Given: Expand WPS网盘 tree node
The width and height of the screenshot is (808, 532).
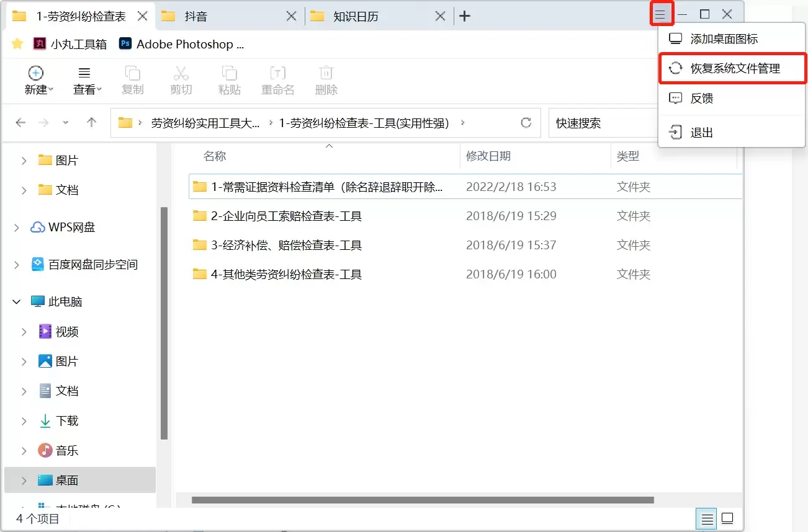Looking at the screenshot, I should [17, 228].
